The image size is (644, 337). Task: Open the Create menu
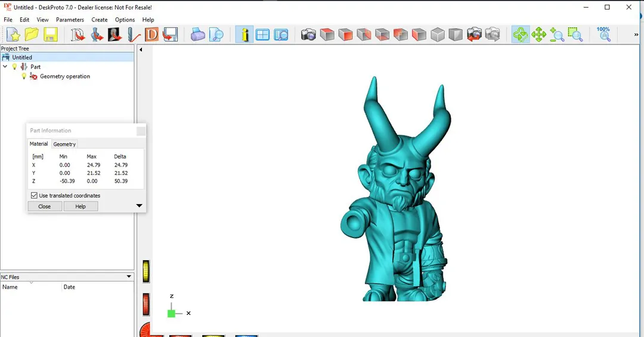(x=100, y=20)
